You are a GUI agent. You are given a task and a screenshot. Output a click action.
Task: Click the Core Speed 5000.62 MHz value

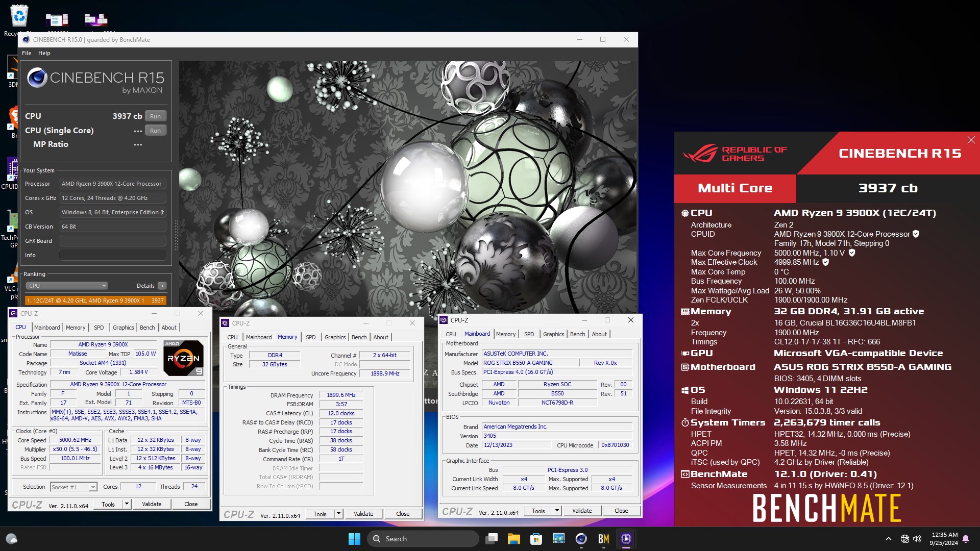pyautogui.click(x=75, y=440)
